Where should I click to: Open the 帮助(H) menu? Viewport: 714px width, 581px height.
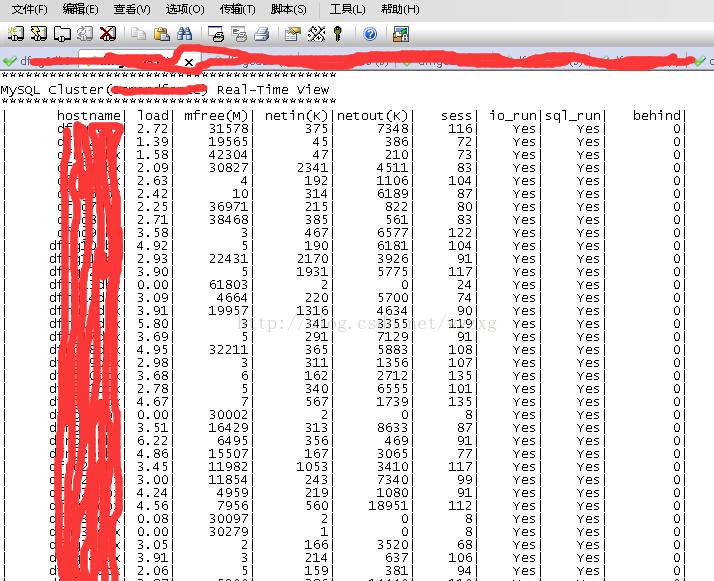[x=400, y=9]
